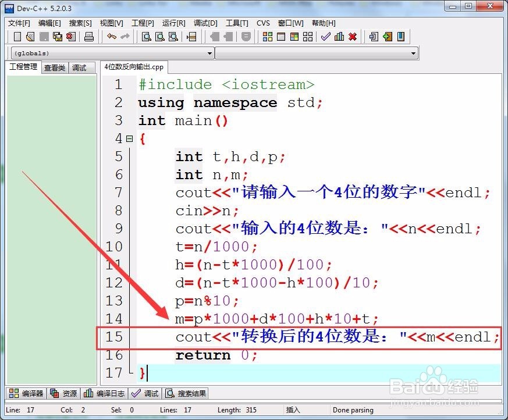Click the Run window icon
This screenshot has height=420, width=508.
(x=281, y=37)
